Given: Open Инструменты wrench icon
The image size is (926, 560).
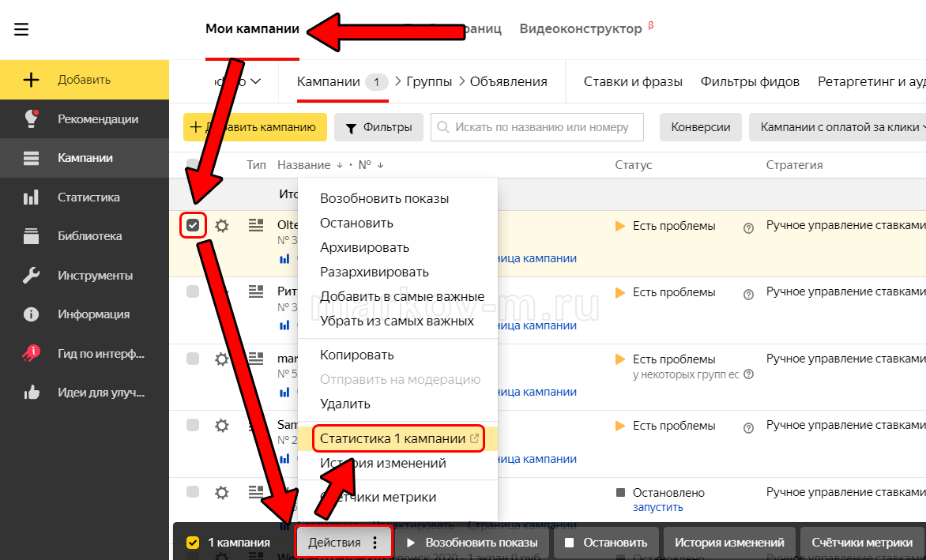Looking at the screenshot, I should [x=32, y=276].
